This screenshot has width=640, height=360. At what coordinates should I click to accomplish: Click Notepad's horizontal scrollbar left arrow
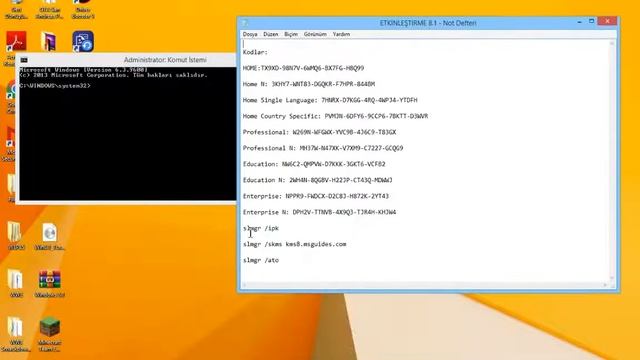click(x=244, y=285)
